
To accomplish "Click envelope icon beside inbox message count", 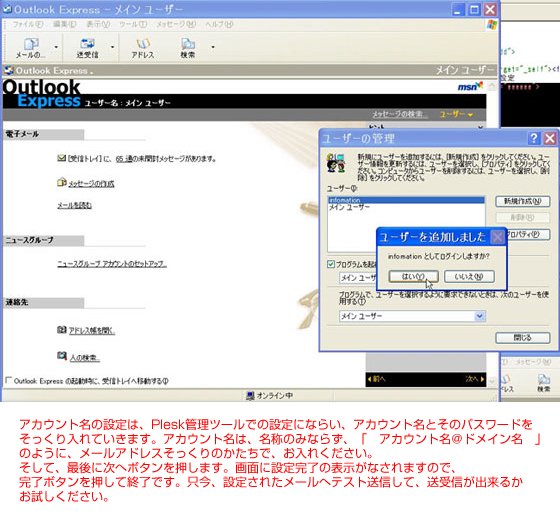I will coord(61,158).
